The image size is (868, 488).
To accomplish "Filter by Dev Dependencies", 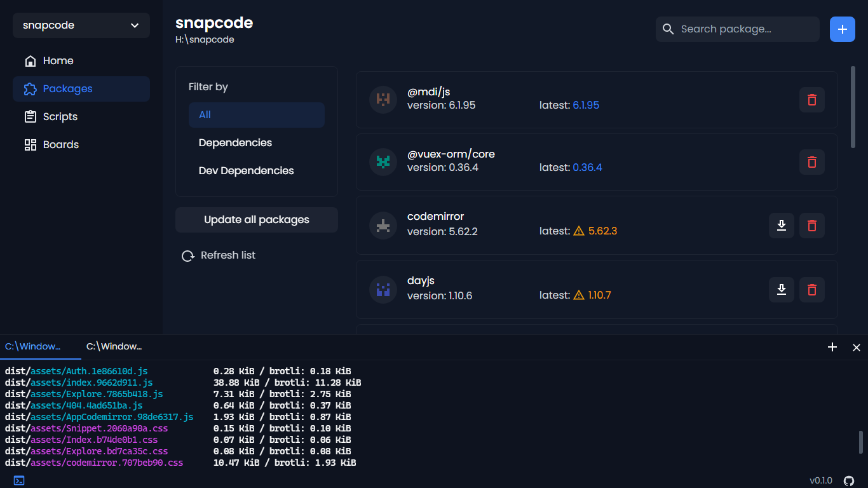I will (x=257, y=171).
